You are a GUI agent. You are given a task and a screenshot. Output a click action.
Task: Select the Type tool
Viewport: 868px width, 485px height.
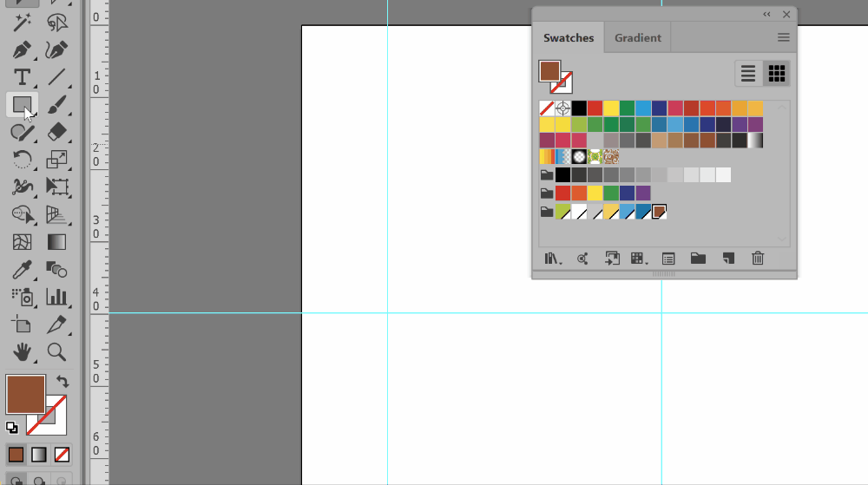click(x=23, y=77)
